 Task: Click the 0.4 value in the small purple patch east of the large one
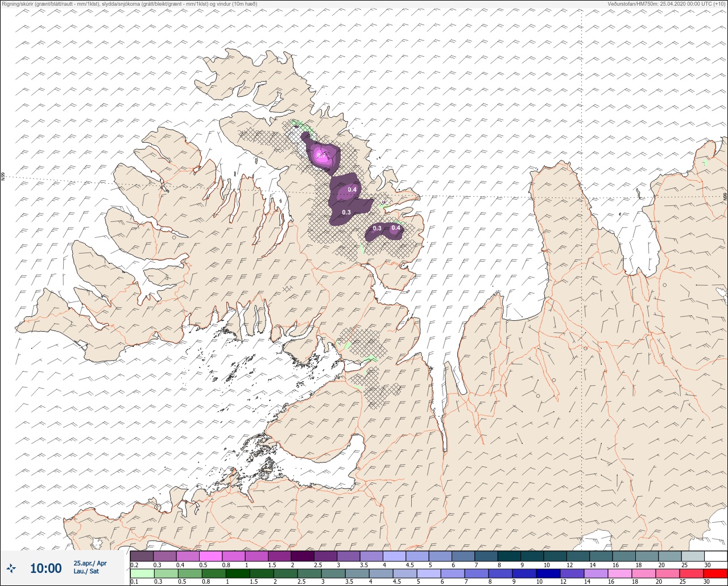point(396,228)
